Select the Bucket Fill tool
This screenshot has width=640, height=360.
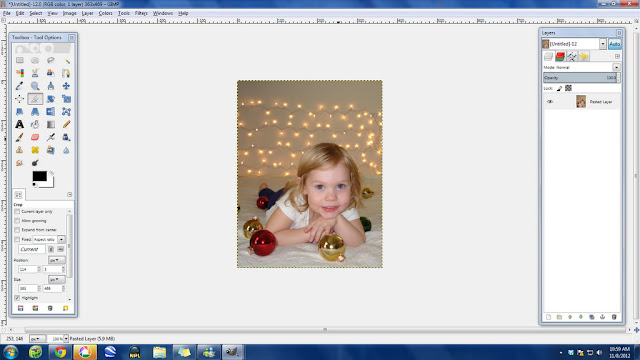(x=35, y=124)
